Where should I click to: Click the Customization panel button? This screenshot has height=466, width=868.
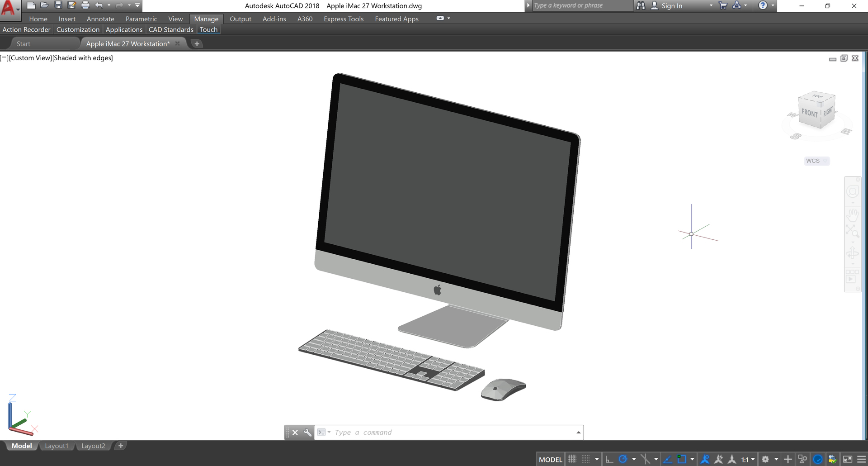pos(78,29)
